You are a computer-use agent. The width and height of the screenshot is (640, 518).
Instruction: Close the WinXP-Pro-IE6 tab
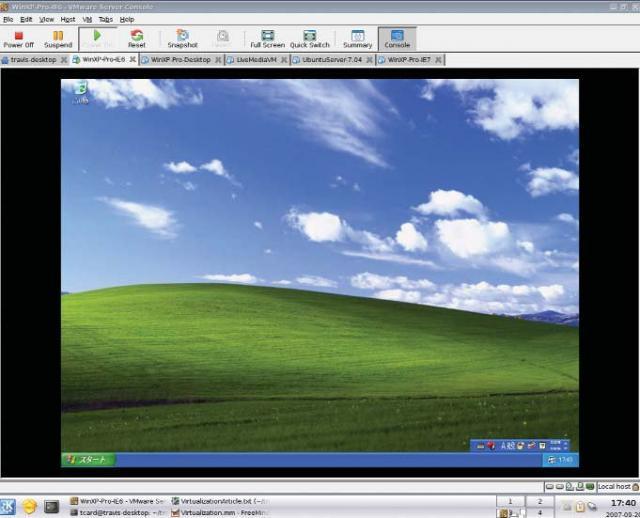pyautogui.click(x=133, y=60)
